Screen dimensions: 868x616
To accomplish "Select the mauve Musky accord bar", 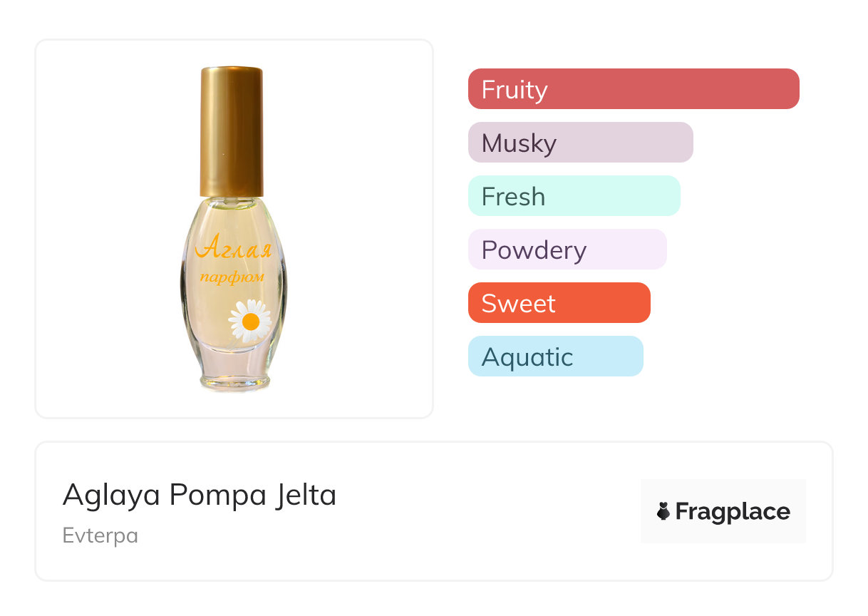I will [x=580, y=143].
